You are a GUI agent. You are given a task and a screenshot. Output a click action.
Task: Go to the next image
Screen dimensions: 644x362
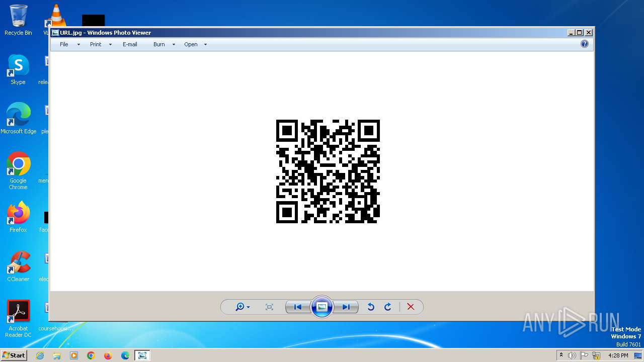(346, 307)
